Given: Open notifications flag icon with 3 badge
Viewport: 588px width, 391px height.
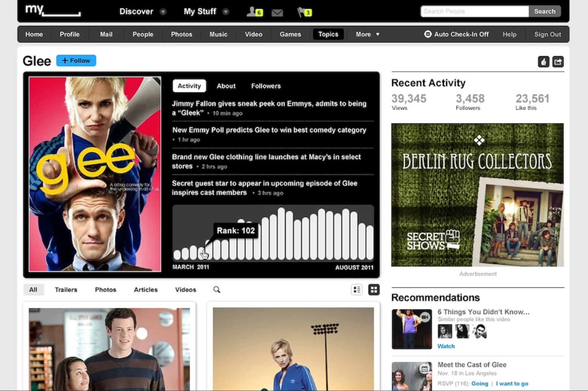Looking at the screenshot, I should click(304, 12).
